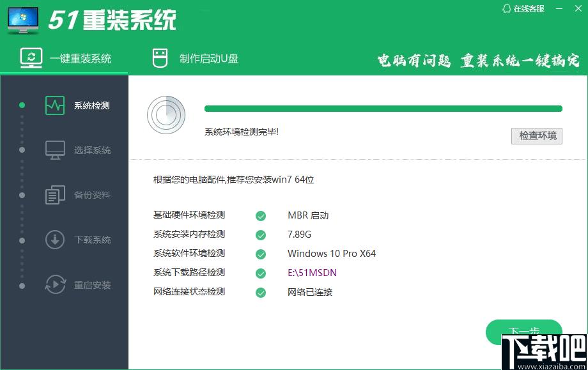Click the 下一步 next button
Screen dimensions: 588x370
coord(524,332)
